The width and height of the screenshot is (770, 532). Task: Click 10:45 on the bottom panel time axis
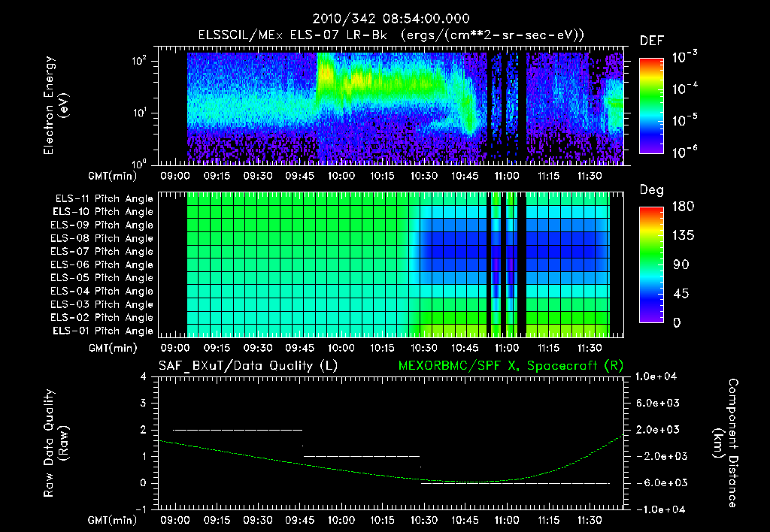click(465, 520)
